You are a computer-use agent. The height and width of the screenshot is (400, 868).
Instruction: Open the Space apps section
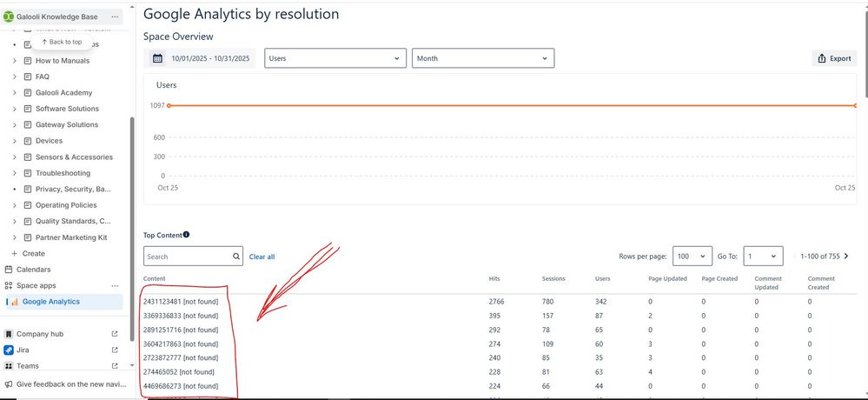(x=36, y=285)
